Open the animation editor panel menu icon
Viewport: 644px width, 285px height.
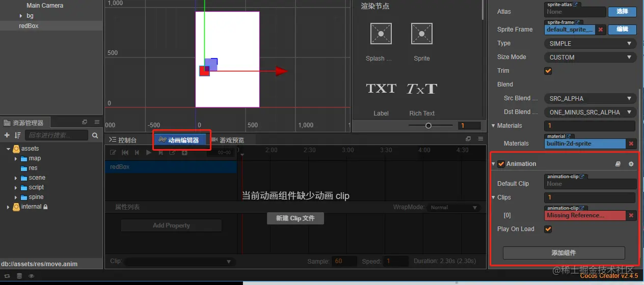480,139
